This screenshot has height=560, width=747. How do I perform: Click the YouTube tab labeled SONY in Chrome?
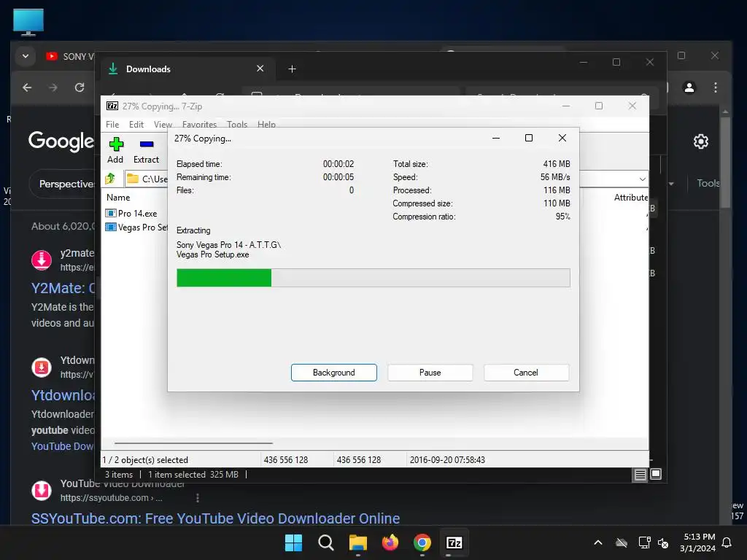click(70, 56)
